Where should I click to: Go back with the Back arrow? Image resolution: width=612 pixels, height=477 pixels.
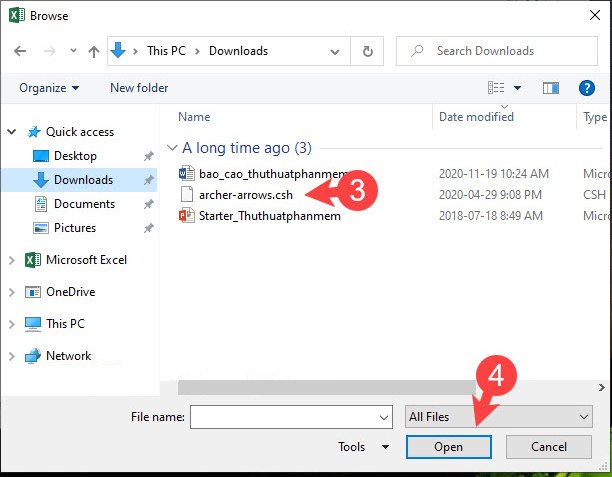pyautogui.click(x=20, y=51)
